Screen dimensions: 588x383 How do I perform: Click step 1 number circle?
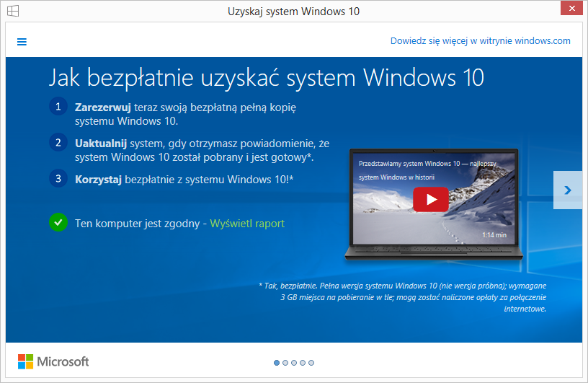(58, 107)
